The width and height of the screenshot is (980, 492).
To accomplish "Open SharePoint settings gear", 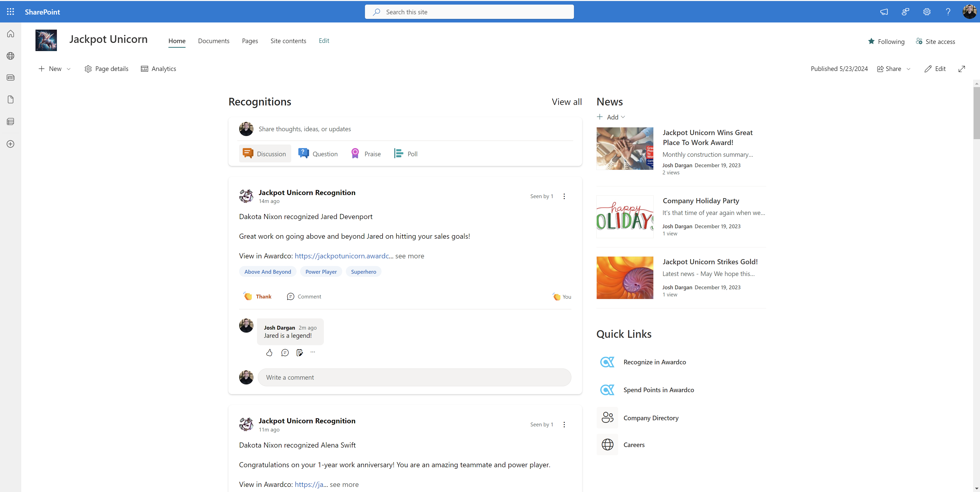I will (926, 11).
